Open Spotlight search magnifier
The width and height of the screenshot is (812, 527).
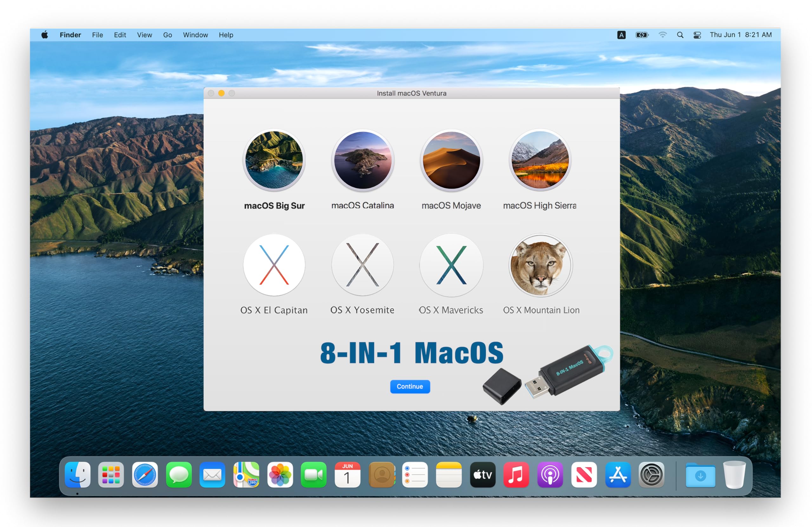[x=680, y=35]
